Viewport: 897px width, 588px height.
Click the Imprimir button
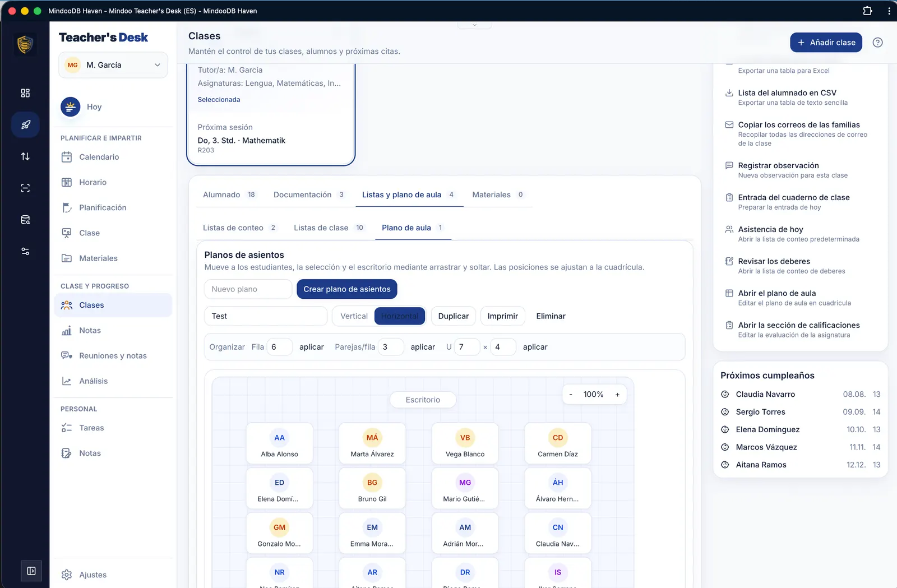[503, 316]
